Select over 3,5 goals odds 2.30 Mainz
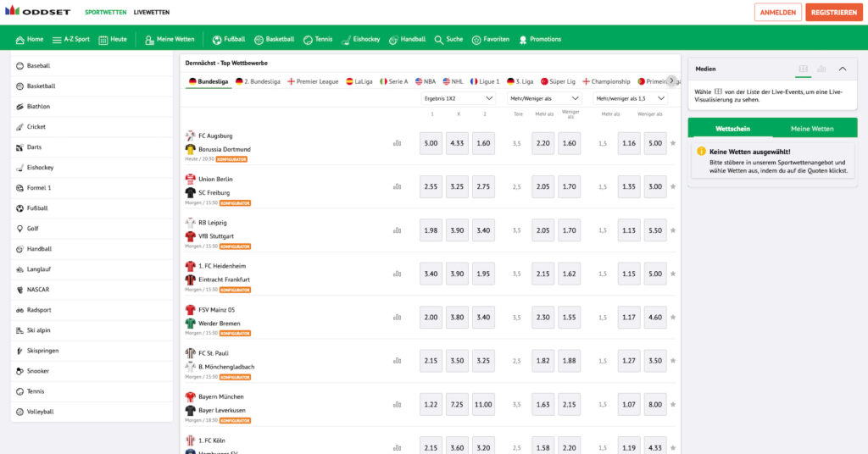Screen dimensions: 868x454 click(543, 318)
